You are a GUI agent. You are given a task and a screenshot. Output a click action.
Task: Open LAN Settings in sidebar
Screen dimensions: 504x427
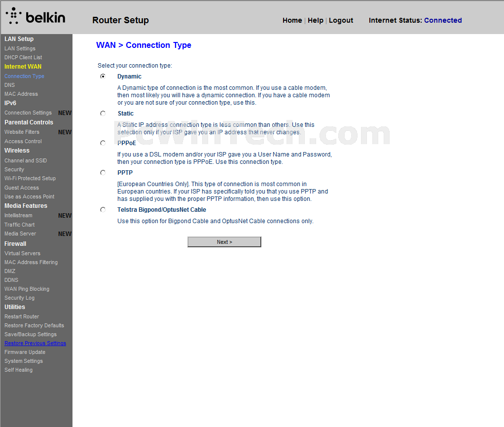[x=20, y=48]
